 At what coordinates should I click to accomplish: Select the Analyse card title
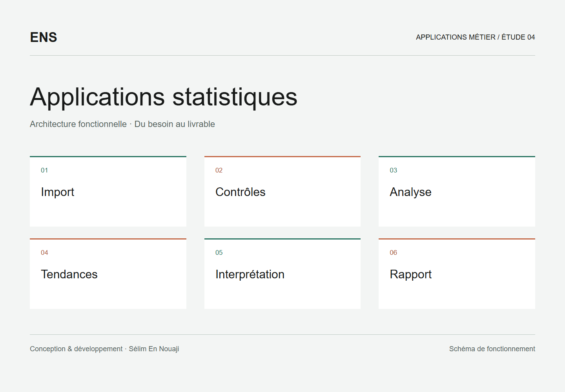click(410, 192)
